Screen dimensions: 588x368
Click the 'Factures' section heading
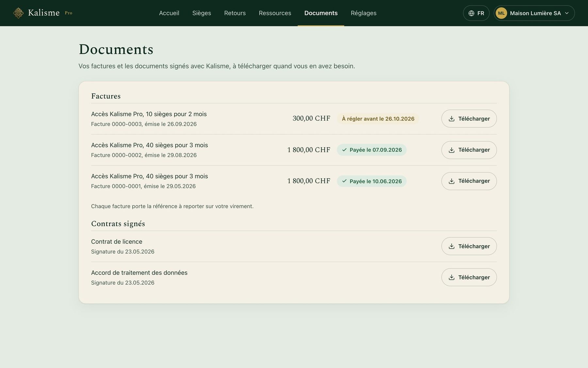click(x=106, y=96)
